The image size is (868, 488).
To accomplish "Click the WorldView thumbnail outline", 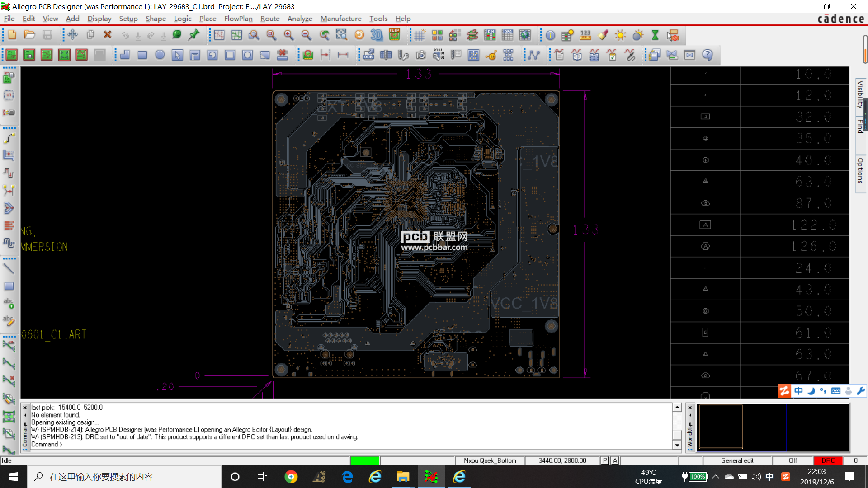I will click(721, 427).
